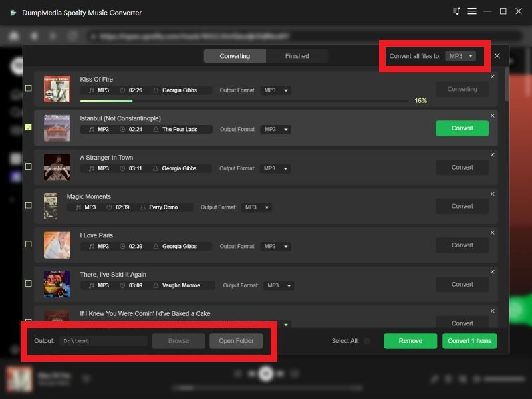Switch to the Finished tab
Image resolution: width=532 pixels, height=399 pixels.
click(x=297, y=56)
